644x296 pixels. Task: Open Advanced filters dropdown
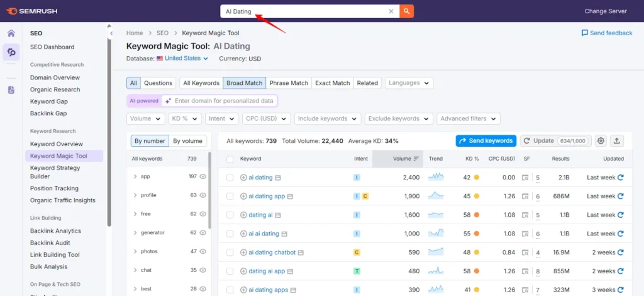click(469, 118)
